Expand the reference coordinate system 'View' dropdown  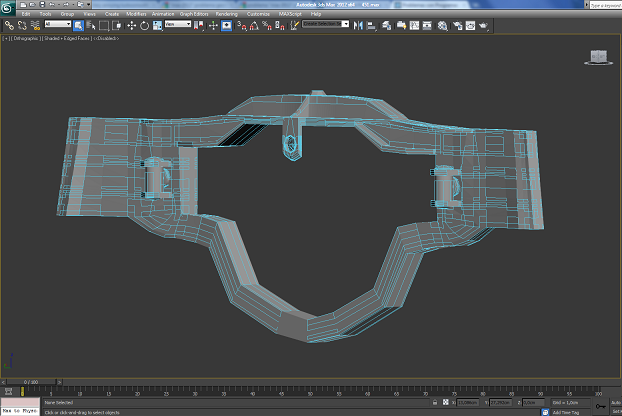tap(177, 25)
